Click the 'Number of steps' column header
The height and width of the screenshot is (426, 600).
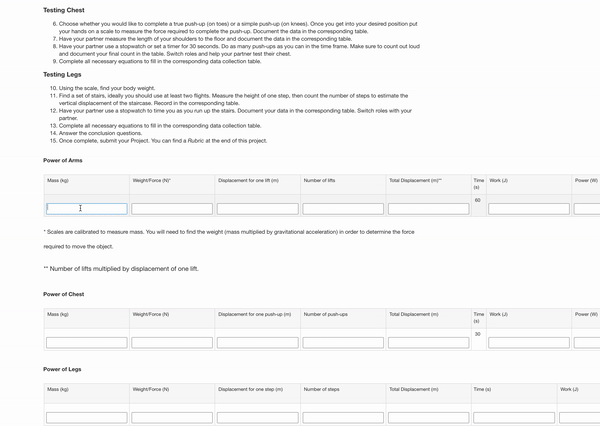coord(321,389)
